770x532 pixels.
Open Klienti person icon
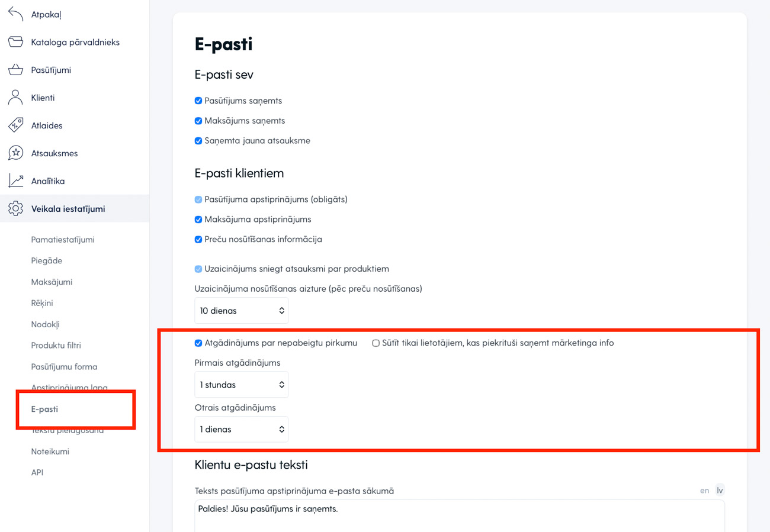pyautogui.click(x=16, y=98)
